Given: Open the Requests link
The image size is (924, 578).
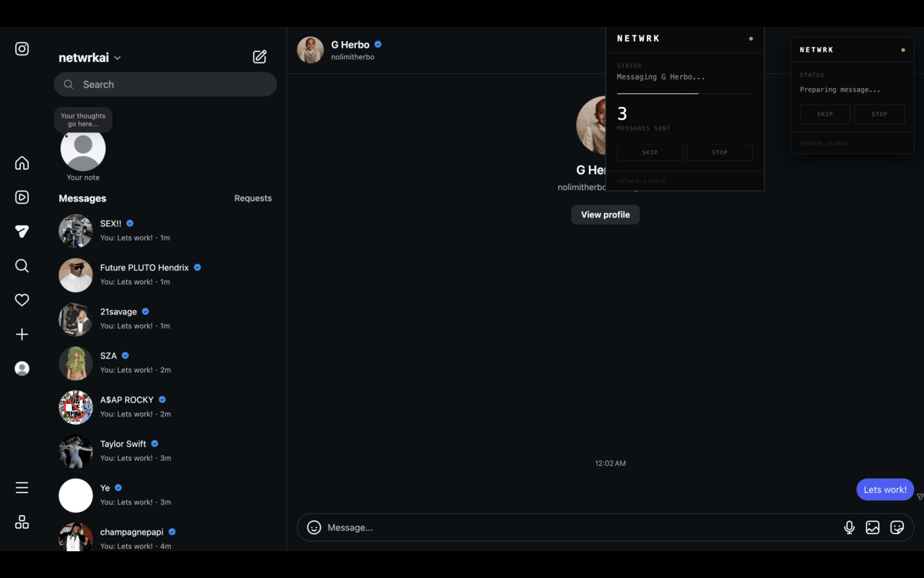Looking at the screenshot, I should coord(253,198).
